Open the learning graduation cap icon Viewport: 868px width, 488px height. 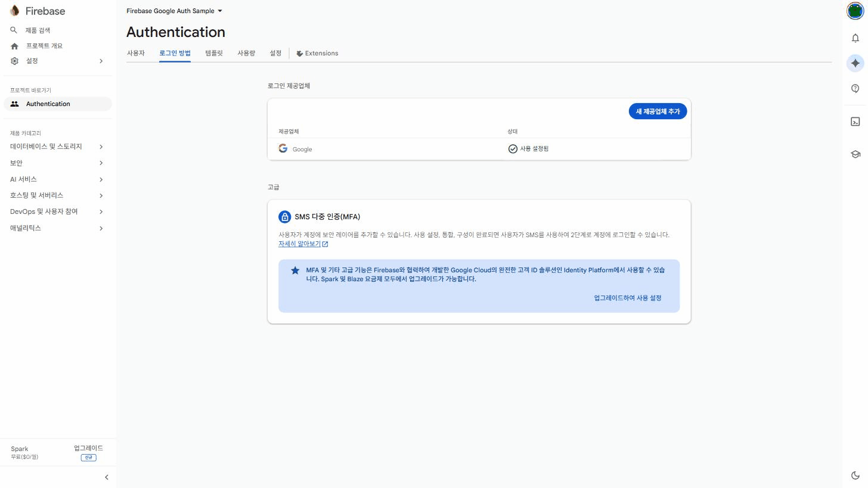(x=855, y=154)
